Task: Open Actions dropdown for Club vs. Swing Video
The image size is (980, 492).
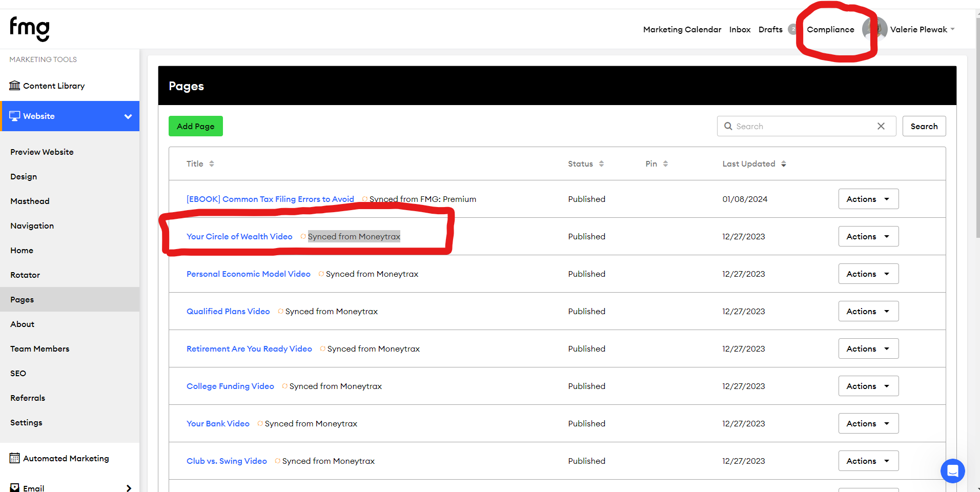Action: pos(868,461)
